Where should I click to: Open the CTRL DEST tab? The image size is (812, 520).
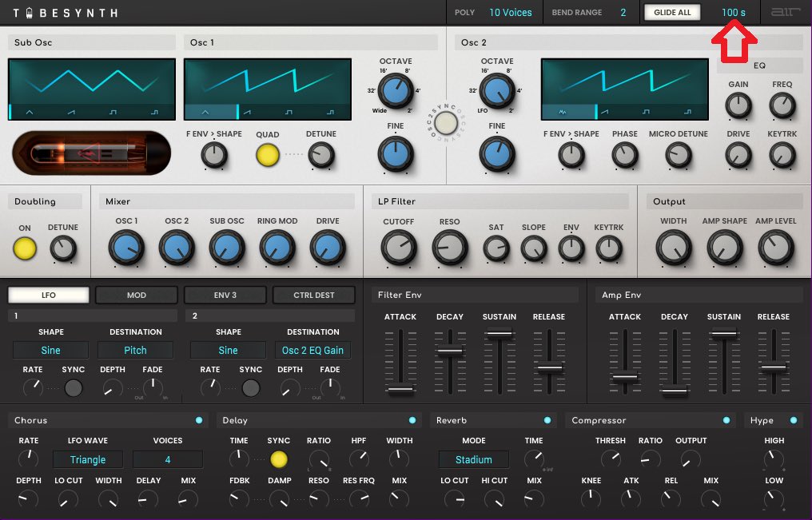point(313,295)
